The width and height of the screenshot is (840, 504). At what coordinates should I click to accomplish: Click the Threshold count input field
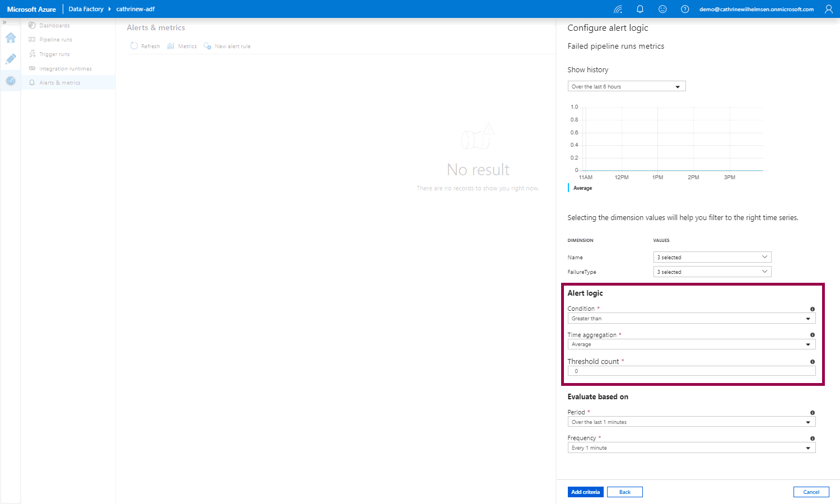click(691, 371)
